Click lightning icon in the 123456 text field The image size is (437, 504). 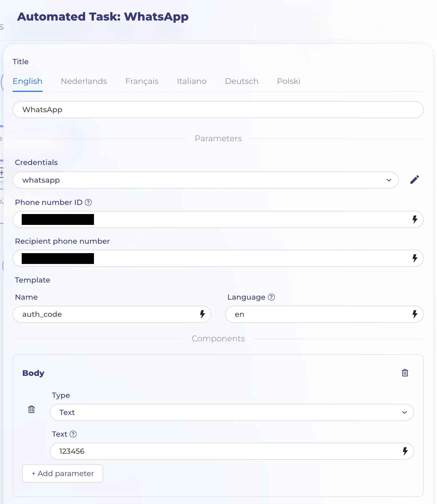[405, 451]
